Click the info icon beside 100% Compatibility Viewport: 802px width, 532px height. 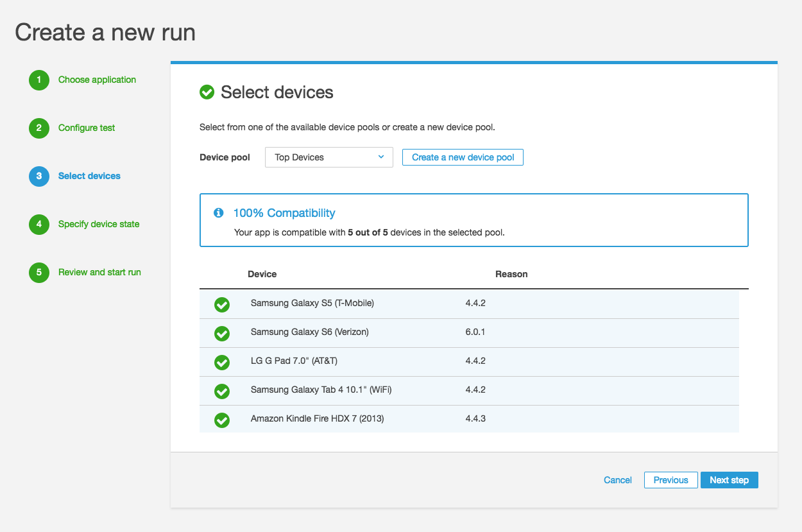tap(219, 213)
